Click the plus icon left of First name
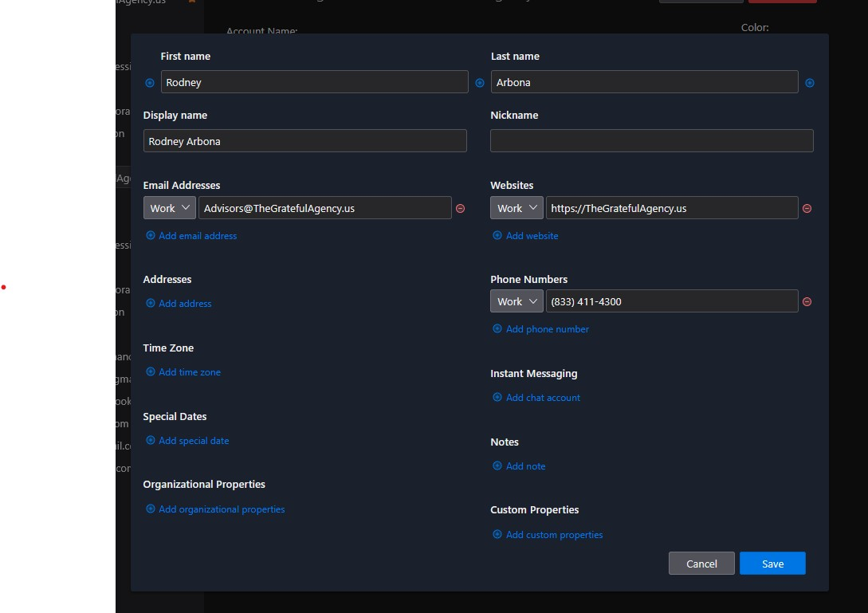868x613 pixels. tap(150, 83)
